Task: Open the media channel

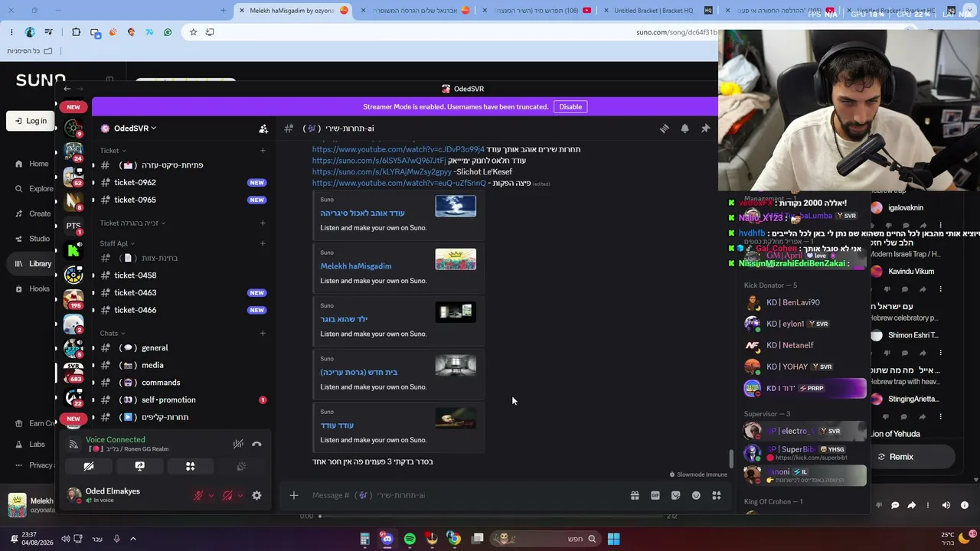Action: (184, 365)
